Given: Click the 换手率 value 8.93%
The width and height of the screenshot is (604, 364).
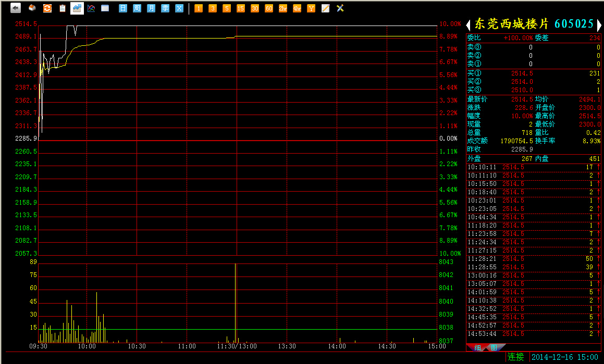Looking at the screenshot, I should (591, 141).
